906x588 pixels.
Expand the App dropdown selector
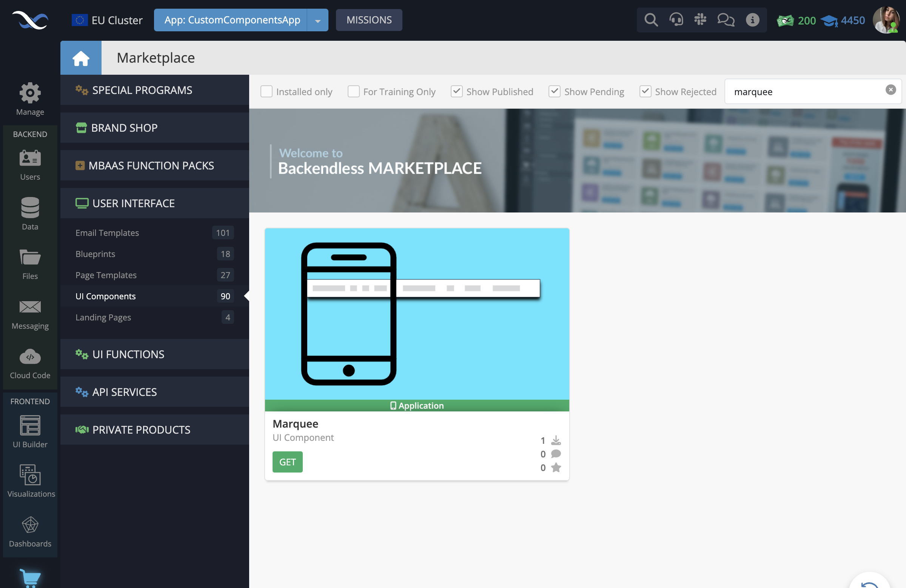pyautogui.click(x=317, y=20)
